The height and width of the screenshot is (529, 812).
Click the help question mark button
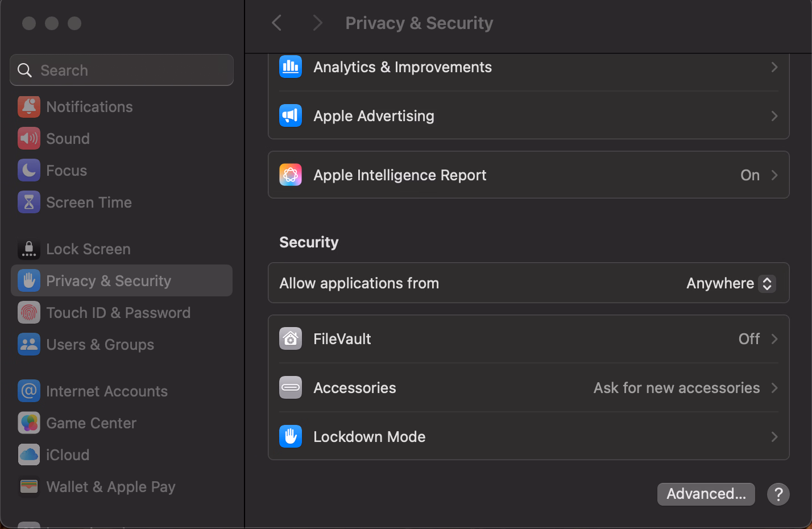(778, 494)
